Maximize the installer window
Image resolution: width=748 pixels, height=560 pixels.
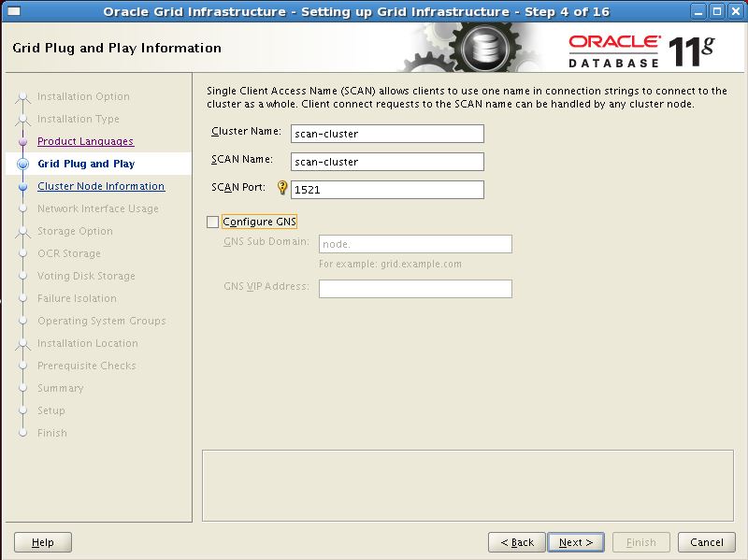(x=717, y=11)
